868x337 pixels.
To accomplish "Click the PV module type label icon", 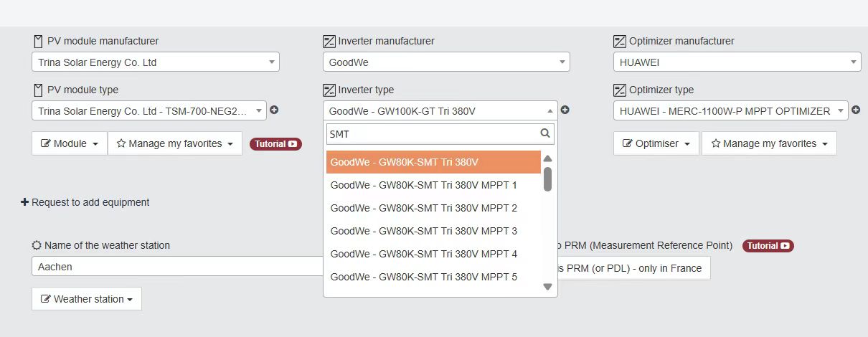I will pos(38,90).
